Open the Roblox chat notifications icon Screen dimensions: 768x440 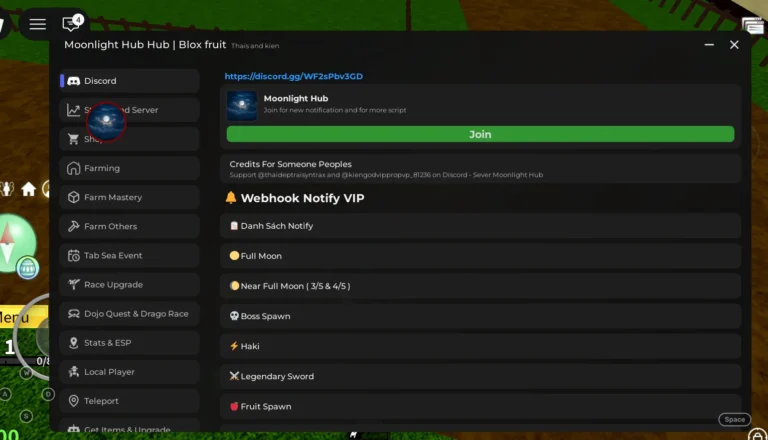click(x=72, y=23)
